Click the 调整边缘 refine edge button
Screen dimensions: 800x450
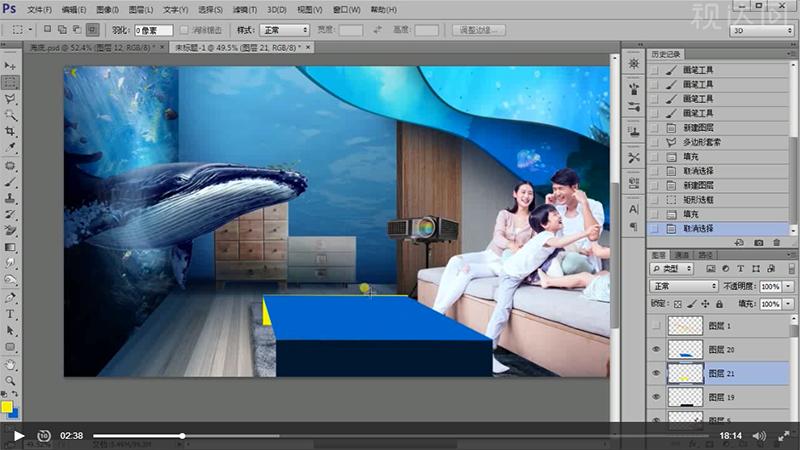[479, 30]
